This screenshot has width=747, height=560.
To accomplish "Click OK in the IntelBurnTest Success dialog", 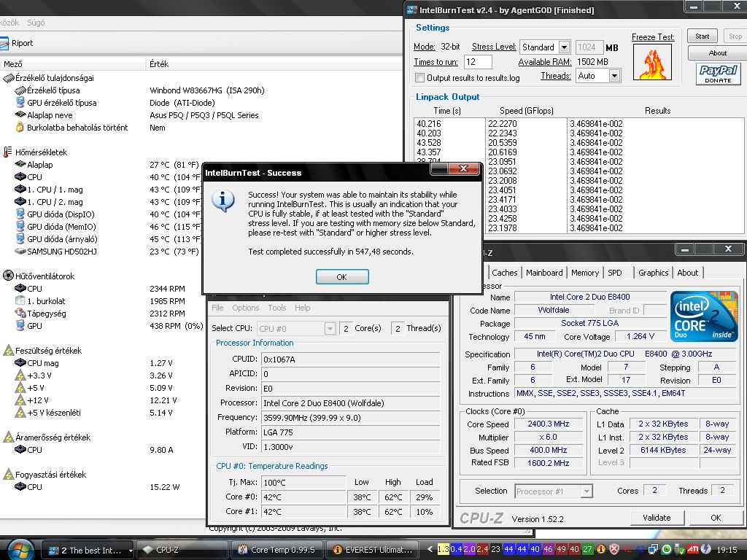I will (342, 276).
